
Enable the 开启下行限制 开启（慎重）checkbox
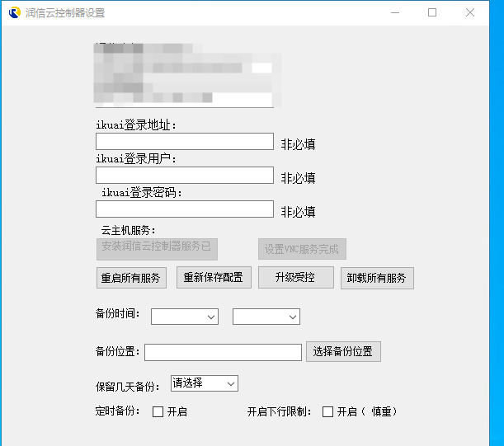[x=327, y=411]
